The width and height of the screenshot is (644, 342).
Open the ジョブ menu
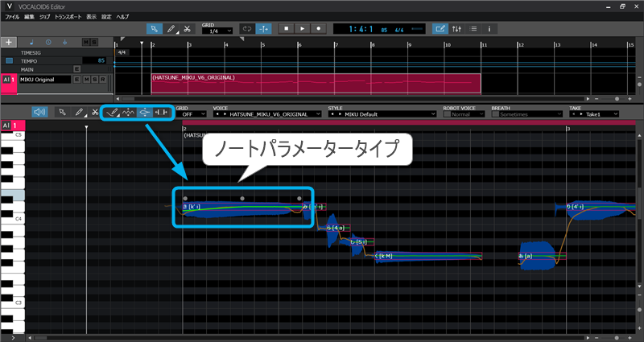44,17
